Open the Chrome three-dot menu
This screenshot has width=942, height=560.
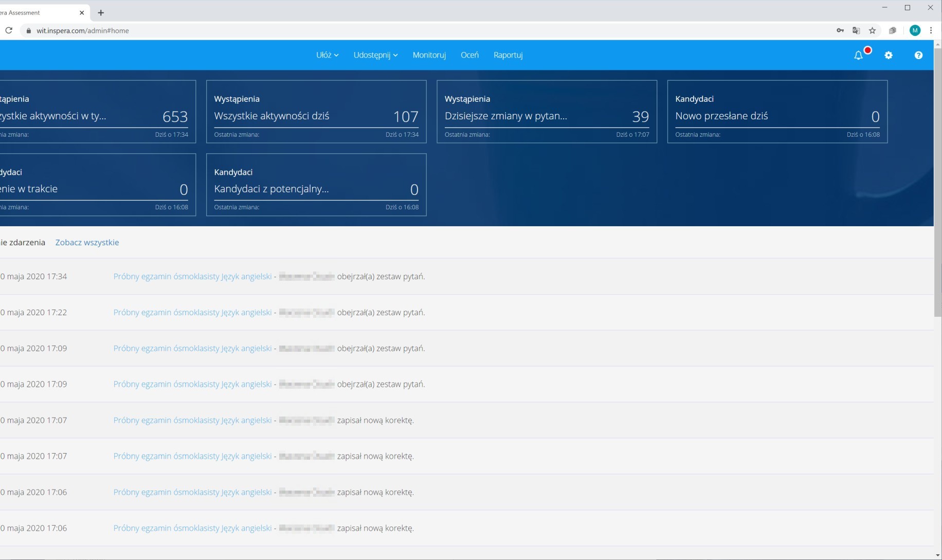coord(931,30)
